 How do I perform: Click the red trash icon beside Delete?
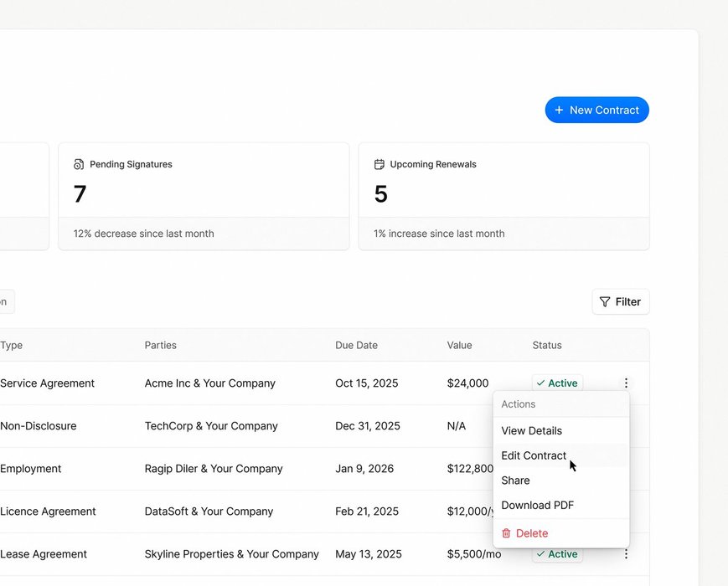(506, 533)
